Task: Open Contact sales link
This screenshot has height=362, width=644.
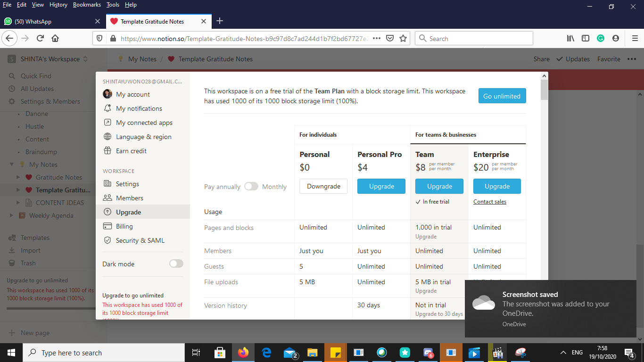Action: pyautogui.click(x=490, y=202)
